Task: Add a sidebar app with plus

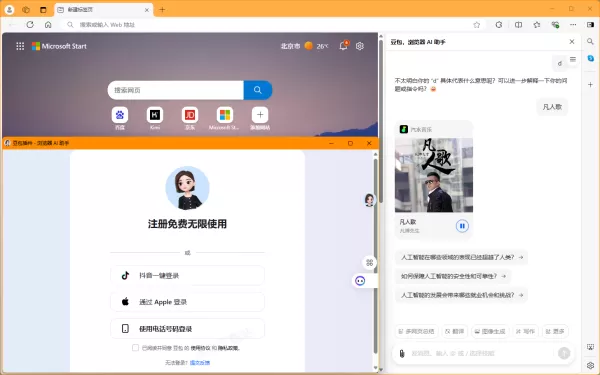Action: (590, 85)
